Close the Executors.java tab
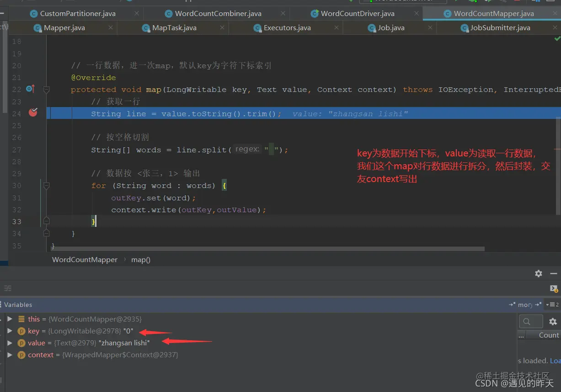 [336, 28]
